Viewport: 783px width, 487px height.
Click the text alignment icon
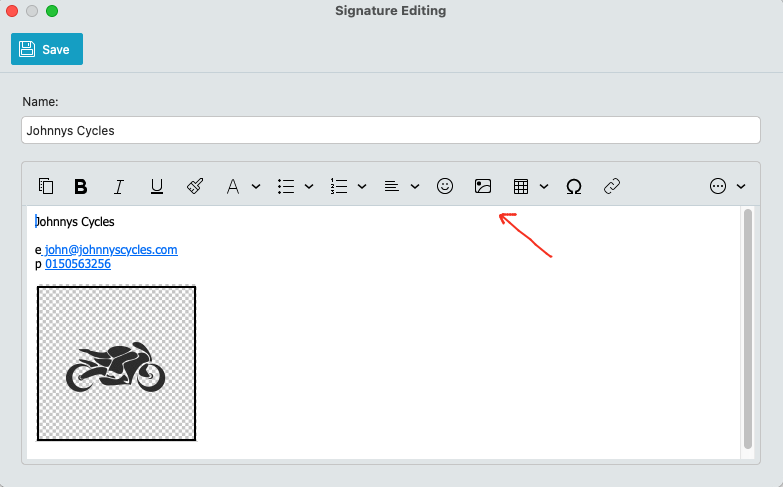392,186
